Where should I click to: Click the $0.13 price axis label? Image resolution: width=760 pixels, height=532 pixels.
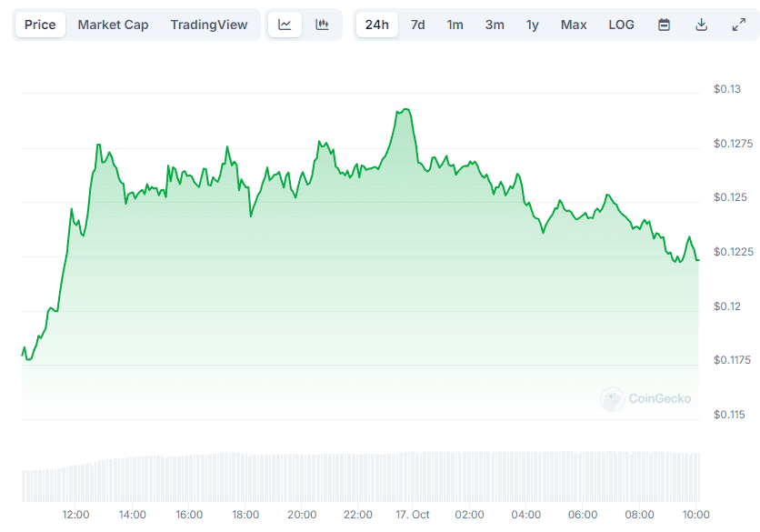click(x=727, y=89)
